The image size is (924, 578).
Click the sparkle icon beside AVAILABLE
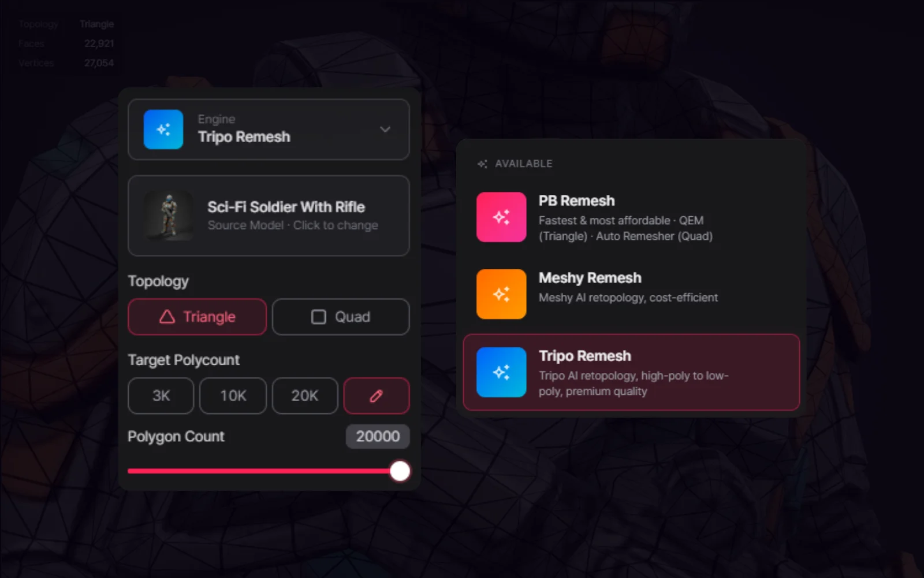click(x=482, y=164)
